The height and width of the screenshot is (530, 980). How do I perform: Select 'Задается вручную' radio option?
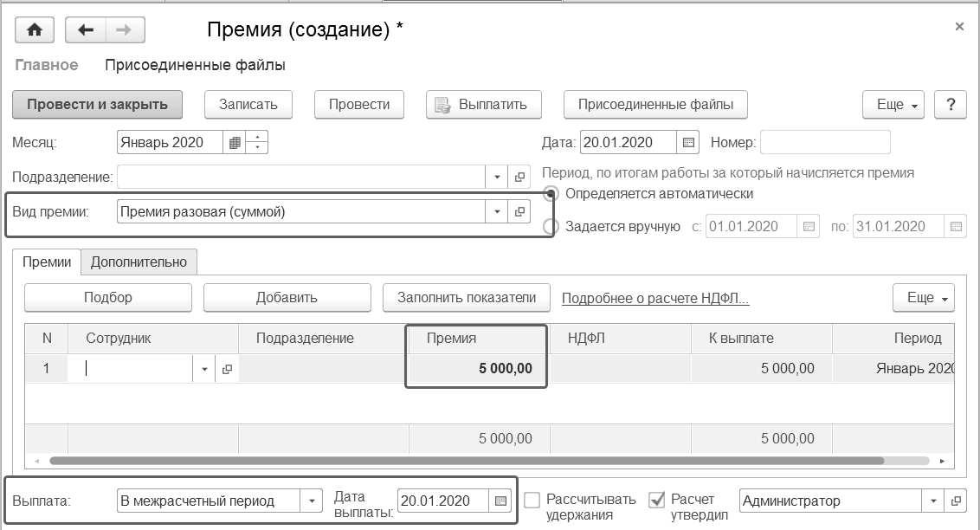point(551,227)
